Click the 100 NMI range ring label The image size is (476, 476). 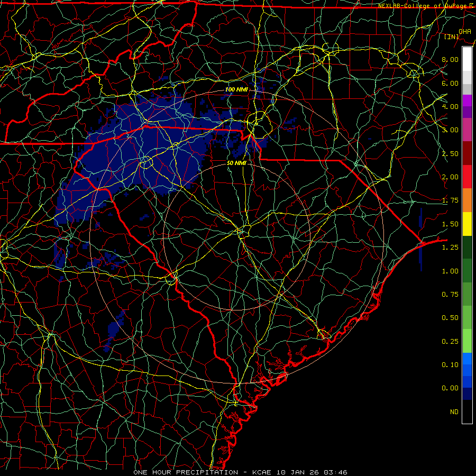point(236,89)
